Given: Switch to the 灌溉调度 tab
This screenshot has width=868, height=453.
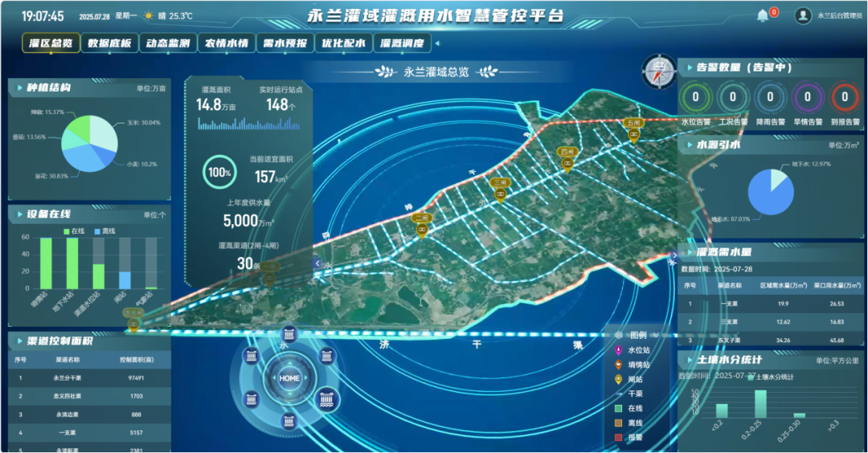Looking at the screenshot, I should 403,43.
